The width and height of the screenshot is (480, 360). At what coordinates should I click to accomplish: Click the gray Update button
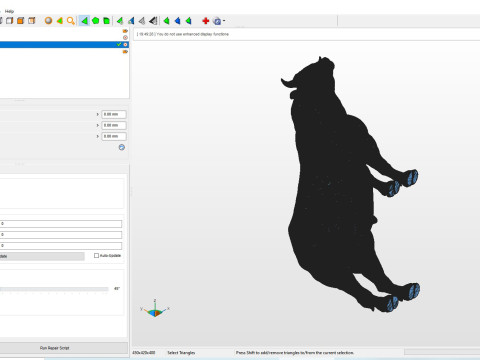(x=42, y=256)
